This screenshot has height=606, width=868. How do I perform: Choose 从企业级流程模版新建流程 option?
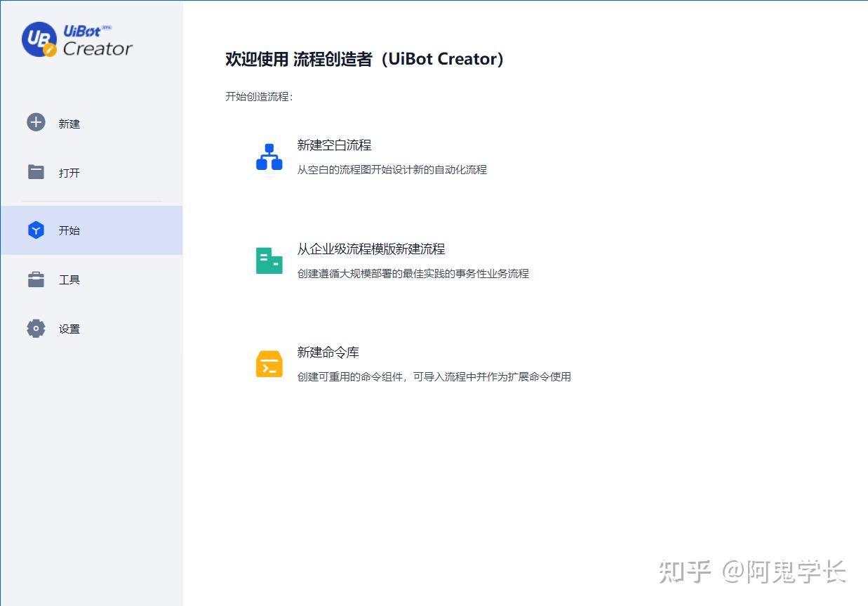[x=370, y=248]
